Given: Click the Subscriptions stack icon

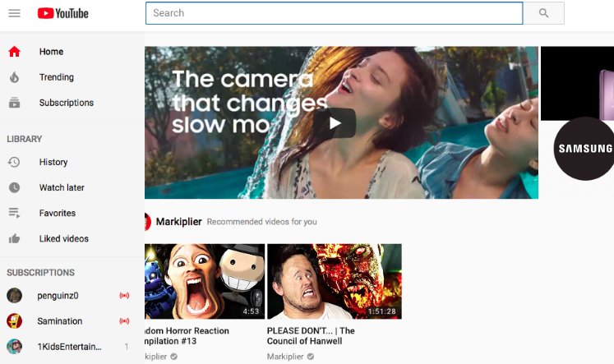Looking at the screenshot, I should [15, 103].
